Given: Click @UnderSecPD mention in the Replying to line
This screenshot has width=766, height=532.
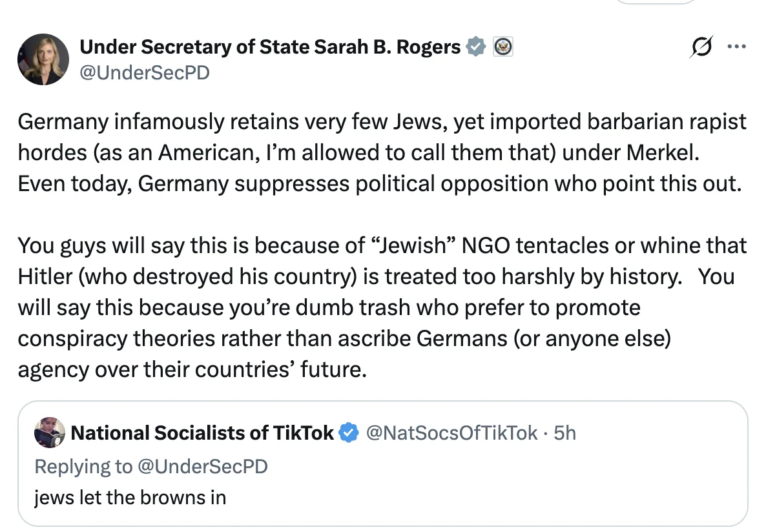Looking at the screenshot, I should pyautogui.click(x=202, y=466).
